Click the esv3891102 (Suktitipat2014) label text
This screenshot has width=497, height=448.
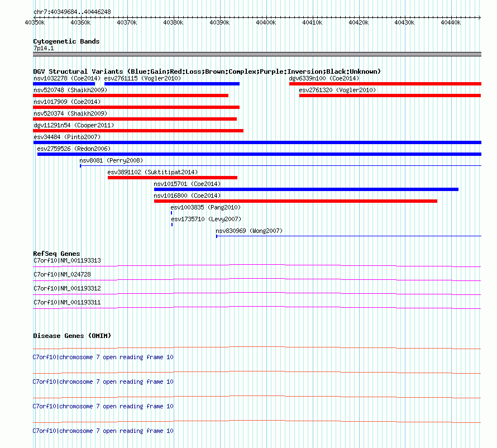pyautogui.click(x=153, y=172)
